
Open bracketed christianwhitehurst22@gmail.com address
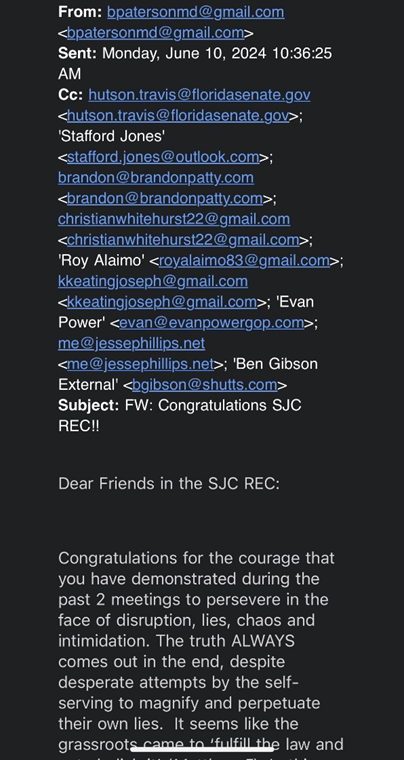pyautogui.click(x=183, y=240)
